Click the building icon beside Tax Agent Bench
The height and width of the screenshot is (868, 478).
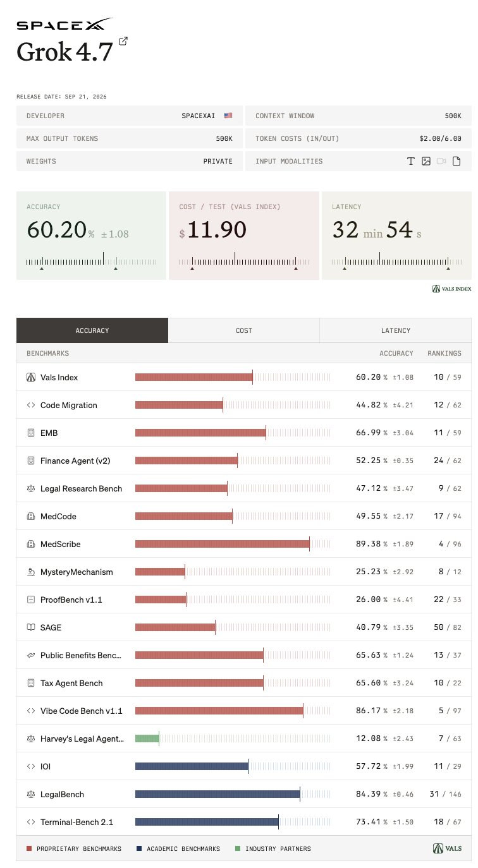pos(31,683)
